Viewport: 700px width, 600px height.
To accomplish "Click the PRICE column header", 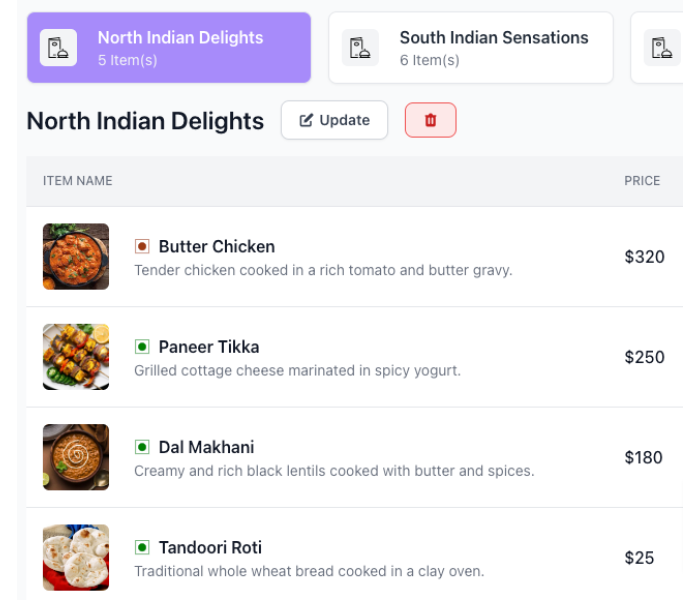I will tap(642, 181).
